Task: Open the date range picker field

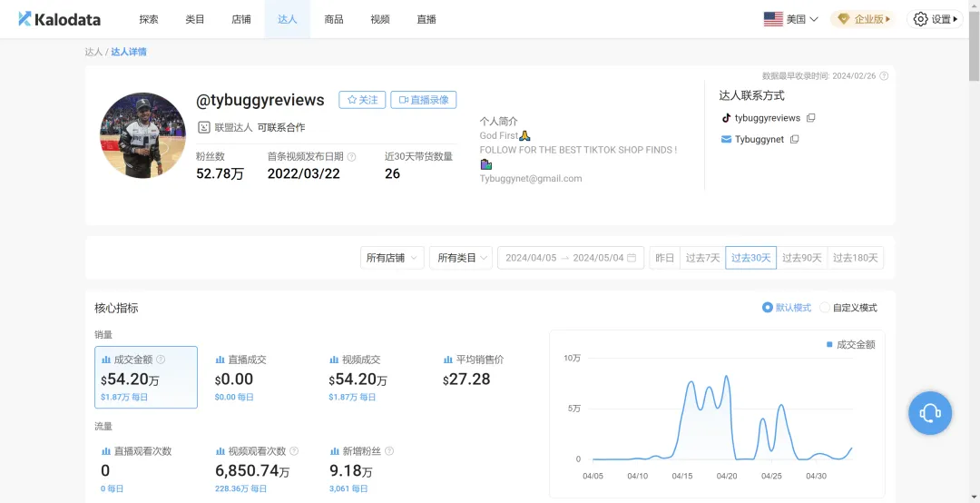Action: pyautogui.click(x=571, y=258)
